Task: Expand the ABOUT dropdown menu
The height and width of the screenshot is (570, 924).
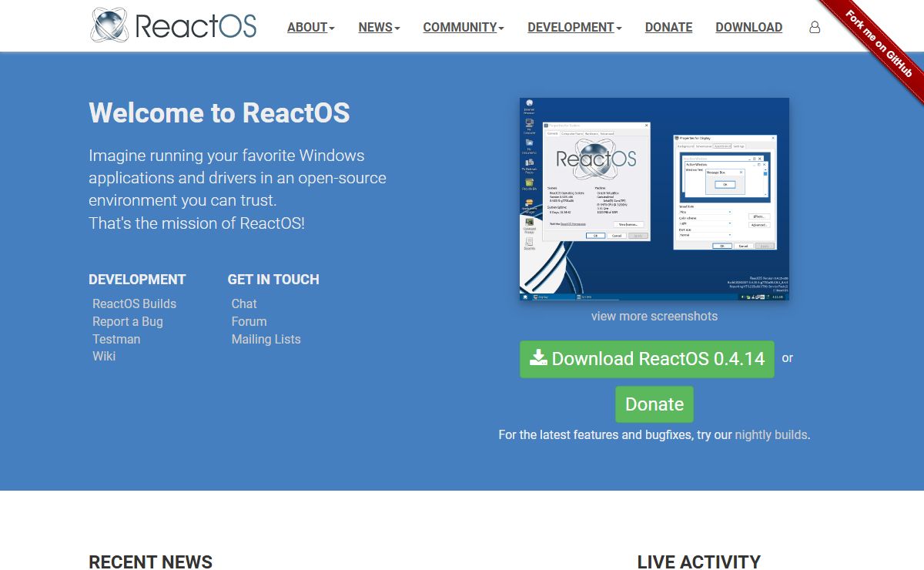Action: (310, 27)
